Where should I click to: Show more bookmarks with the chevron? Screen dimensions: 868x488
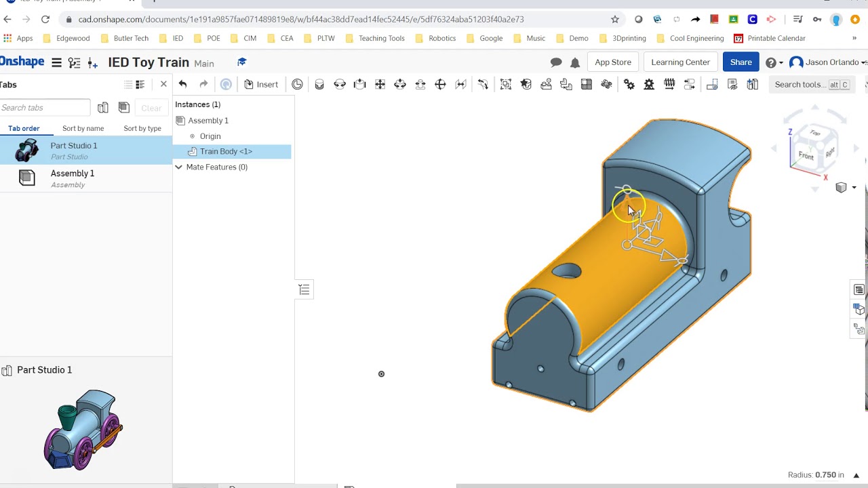pos(854,38)
